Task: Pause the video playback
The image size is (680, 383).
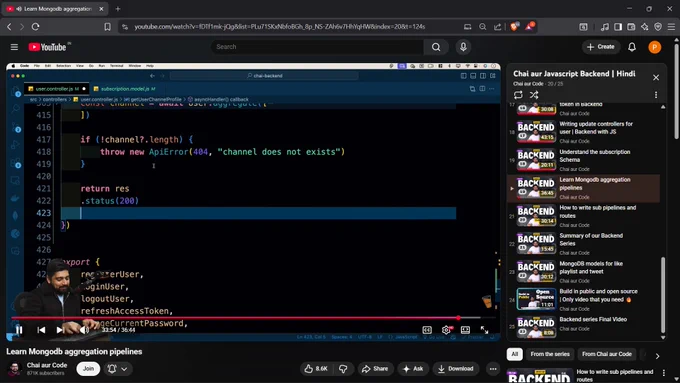Action: [19, 330]
